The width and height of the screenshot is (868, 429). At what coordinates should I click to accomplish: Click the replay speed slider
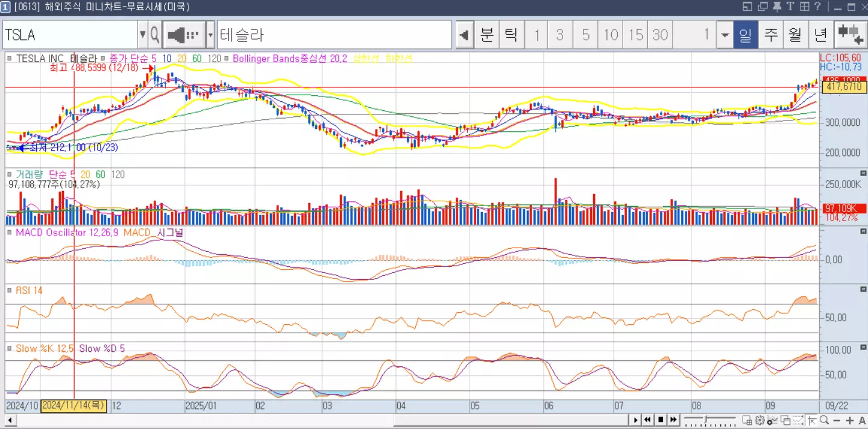(x=710, y=420)
